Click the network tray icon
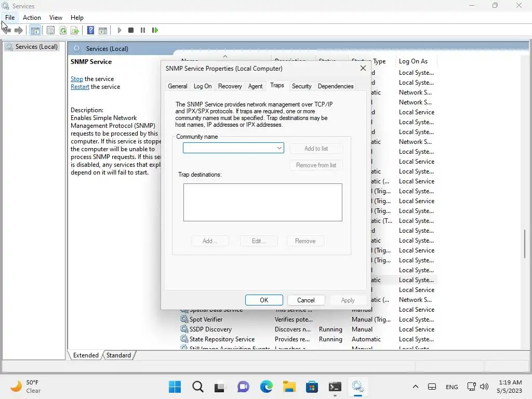Viewport: 532px width, 399px height. [x=471, y=387]
